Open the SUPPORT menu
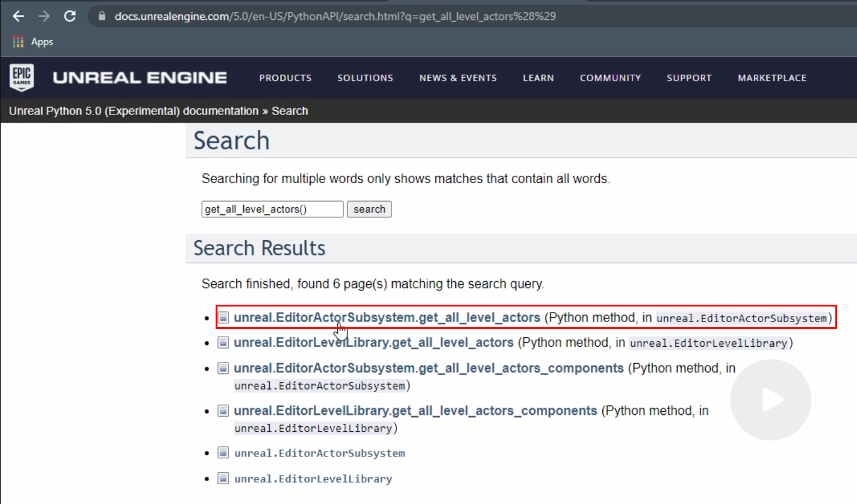857x504 pixels. coord(689,78)
